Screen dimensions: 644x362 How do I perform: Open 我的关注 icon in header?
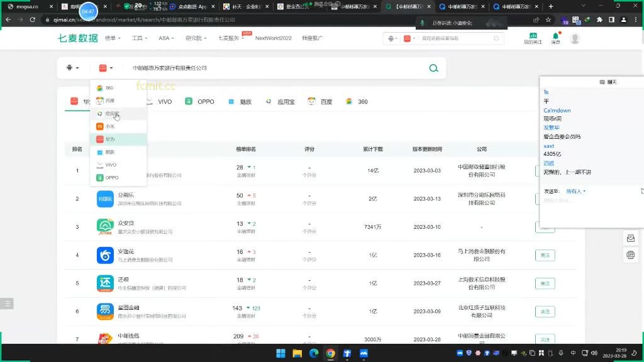click(533, 38)
